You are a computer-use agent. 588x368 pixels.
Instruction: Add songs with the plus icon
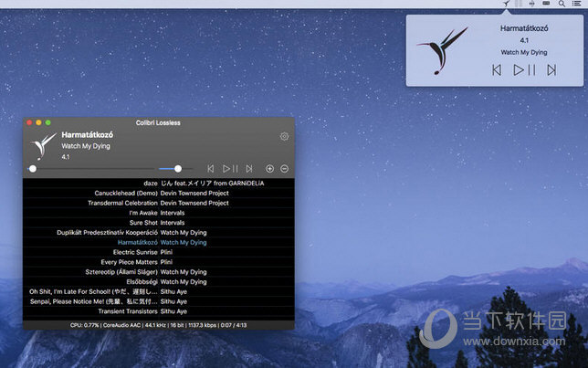click(x=269, y=169)
